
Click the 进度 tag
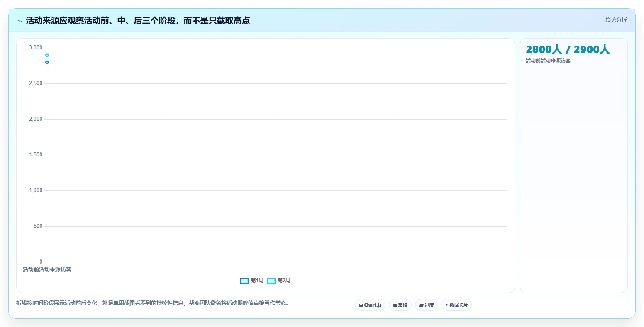tap(426, 305)
